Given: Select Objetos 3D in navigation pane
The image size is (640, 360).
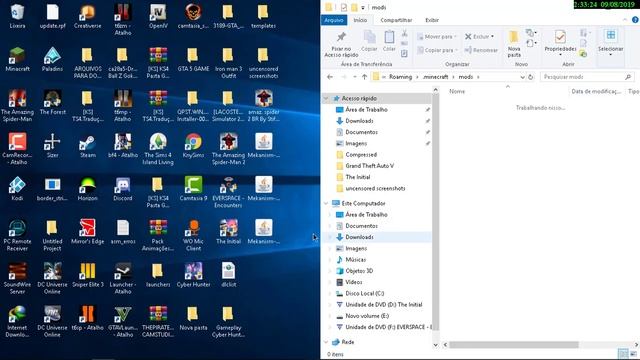Looking at the screenshot, I should point(359,271).
